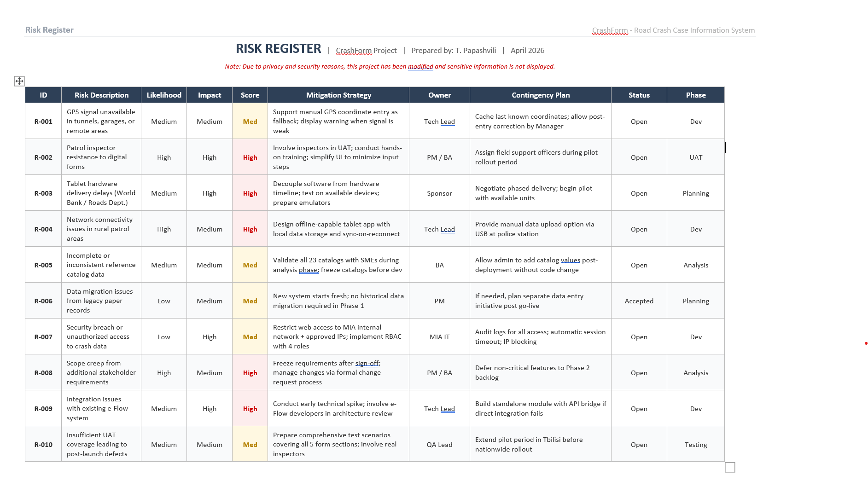Screen dimensions: 868x481
Task: Click the underlined sign-off text in R-008
Action: pyautogui.click(x=367, y=364)
